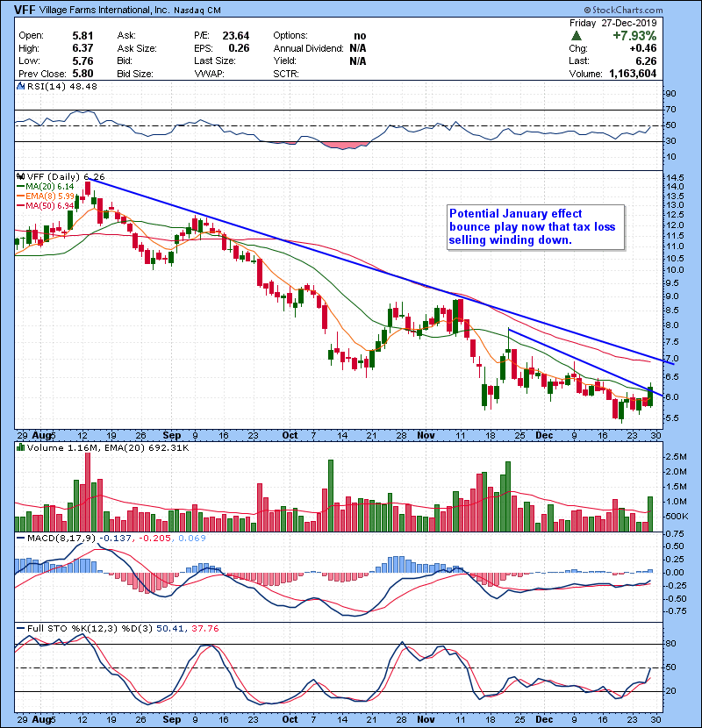Click the +7.93% percent change value
Viewport: 702px width, 728px height.
(x=634, y=36)
